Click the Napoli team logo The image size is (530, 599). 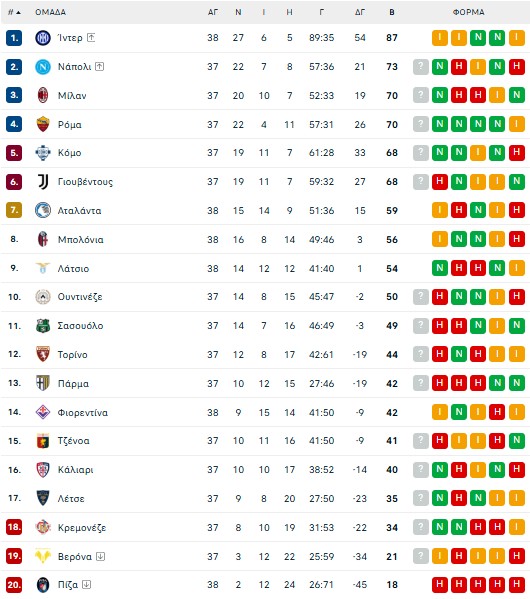coord(43,67)
